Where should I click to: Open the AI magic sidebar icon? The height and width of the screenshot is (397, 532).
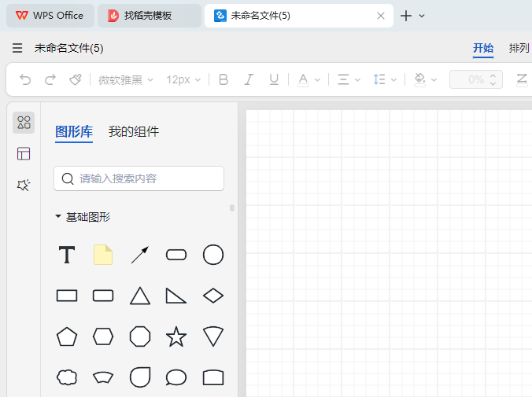[24, 185]
